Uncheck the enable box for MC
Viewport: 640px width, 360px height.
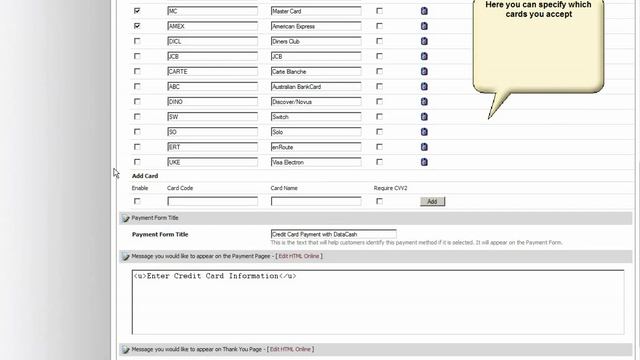[x=137, y=11]
